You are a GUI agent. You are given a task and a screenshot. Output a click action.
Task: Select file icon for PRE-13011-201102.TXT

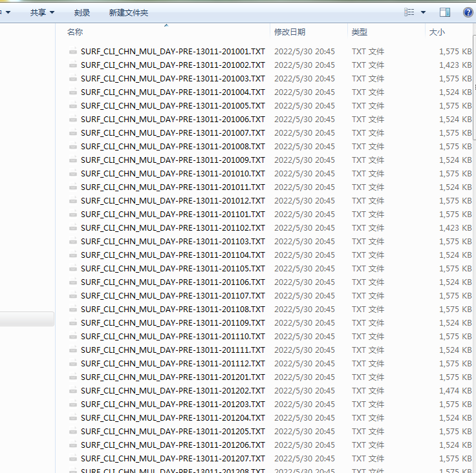pyautogui.click(x=73, y=228)
